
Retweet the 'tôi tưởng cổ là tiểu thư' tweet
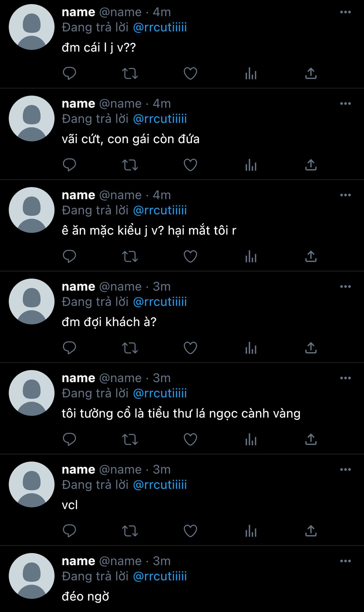(x=130, y=440)
